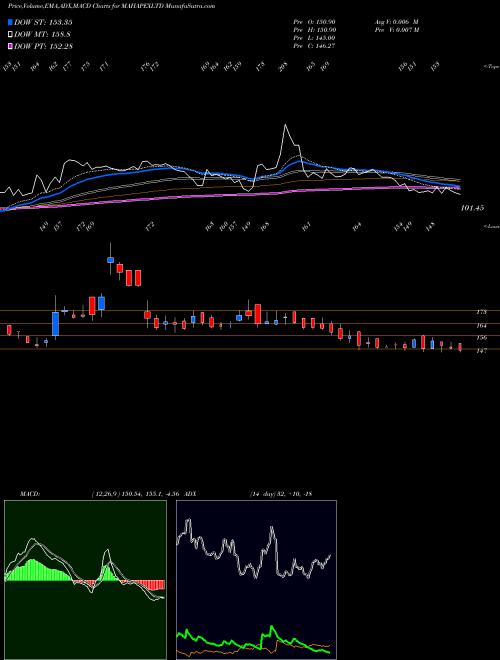
Task: Click the Tops marker label at right
Action: coord(491,67)
